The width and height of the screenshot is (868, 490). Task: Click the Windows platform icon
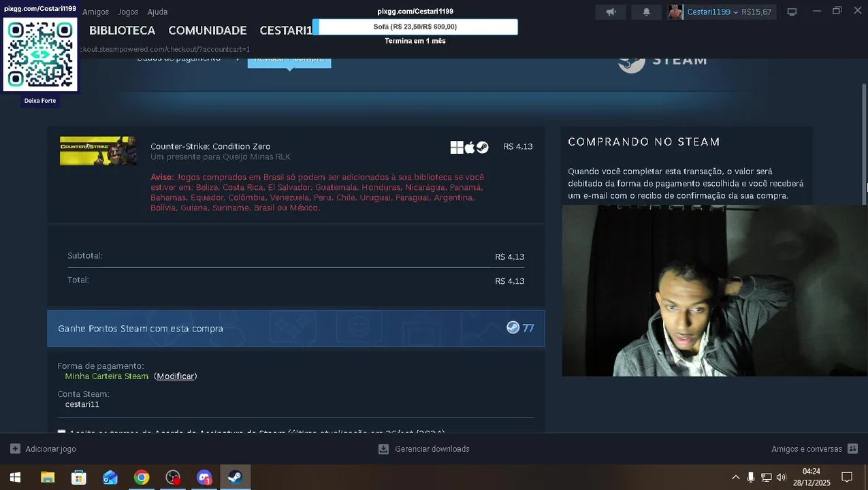(x=457, y=148)
